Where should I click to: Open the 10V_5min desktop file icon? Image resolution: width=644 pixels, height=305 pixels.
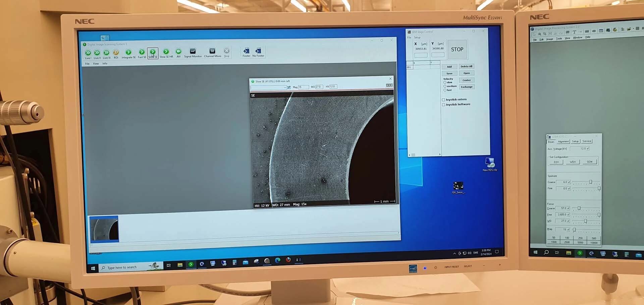click(458, 187)
